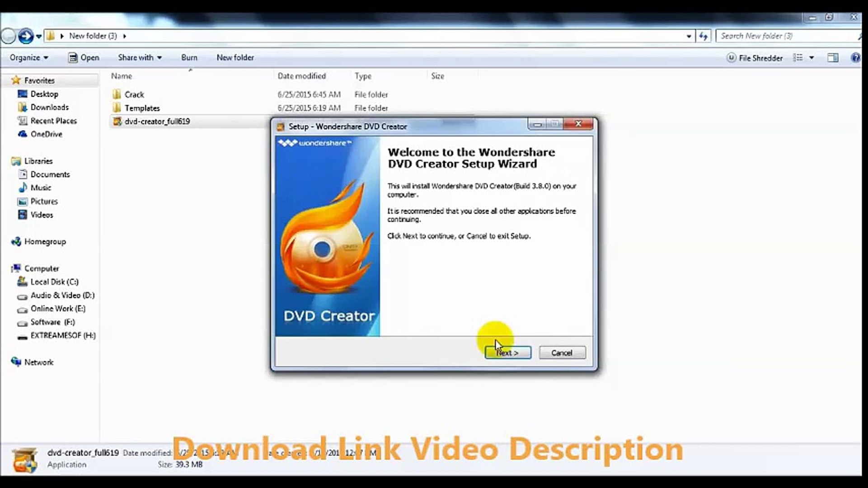Image resolution: width=868 pixels, height=488 pixels.
Task: Click the Templates folder item
Action: (142, 108)
